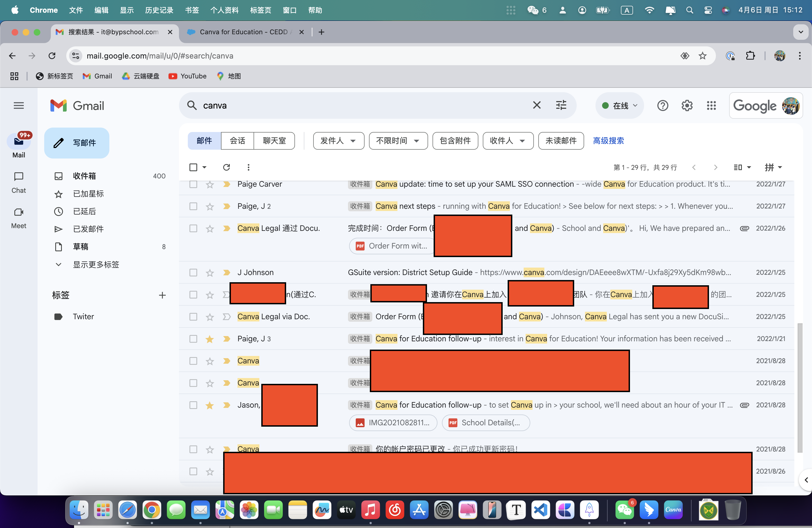Open the 在线 status dropdown
The width and height of the screenshot is (812, 528).
(619, 106)
